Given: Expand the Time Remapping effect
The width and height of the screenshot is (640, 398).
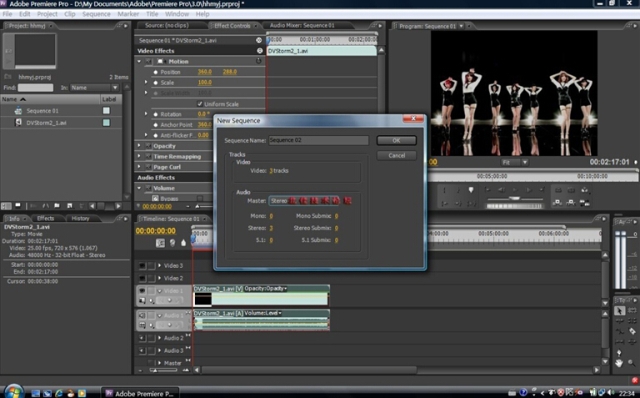Looking at the screenshot, I should (x=139, y=156).
